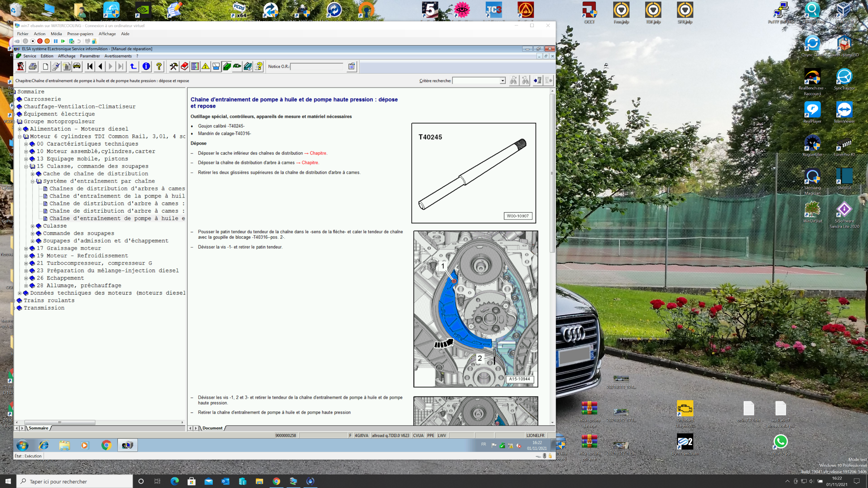The width and height of the screenshot is (868, 488).
Task: Open the Avertissements menu
Action: (x=118, y=56)
